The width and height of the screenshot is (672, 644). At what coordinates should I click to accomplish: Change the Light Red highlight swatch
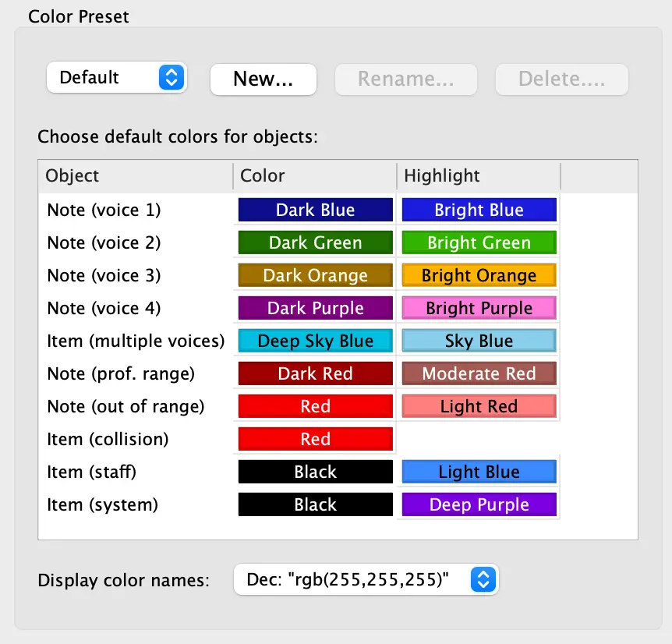pos(479,406)
